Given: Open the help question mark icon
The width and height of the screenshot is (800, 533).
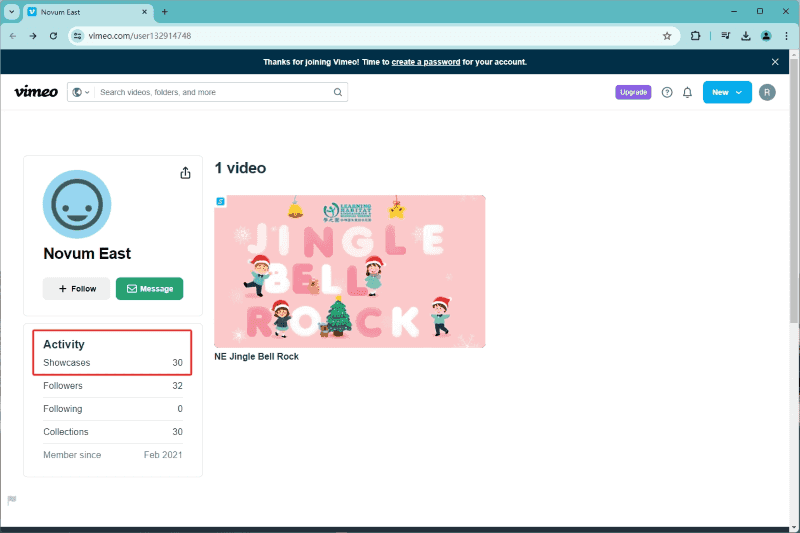Looking at the screenshot, I should (x=667, y=92).
